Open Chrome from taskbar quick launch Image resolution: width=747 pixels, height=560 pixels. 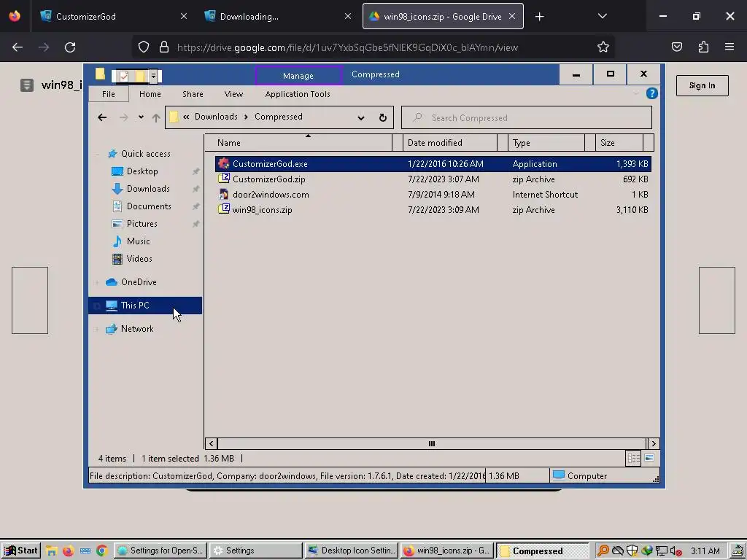point(101,551)
